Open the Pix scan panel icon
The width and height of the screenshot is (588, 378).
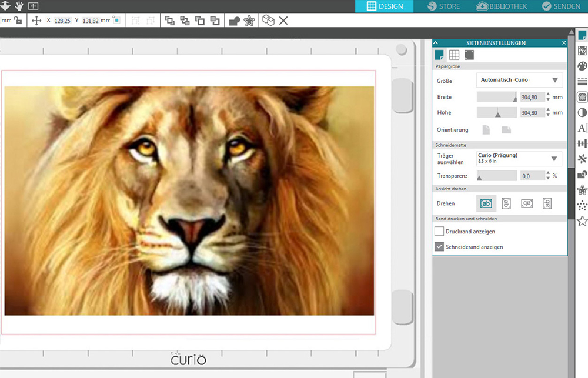[582, 51]
